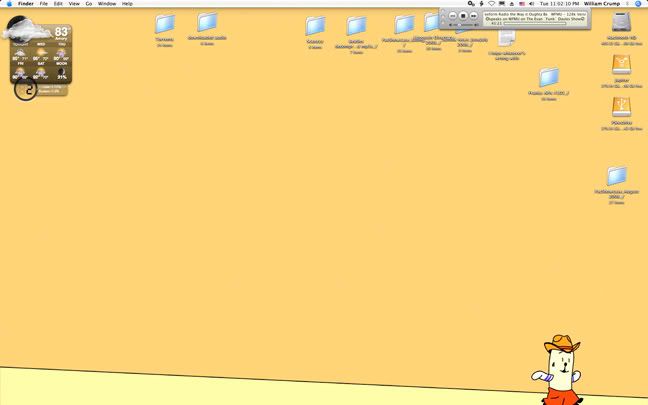This screenshot has height=405, width=648.
Task: Select the fifth folder from left in top row
Action: click(404, 25)
